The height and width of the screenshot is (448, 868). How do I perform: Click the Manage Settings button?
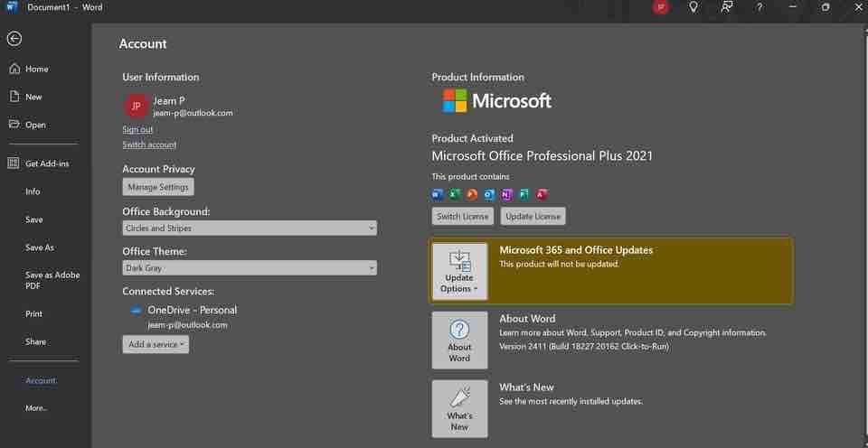[x=158, y=187]
